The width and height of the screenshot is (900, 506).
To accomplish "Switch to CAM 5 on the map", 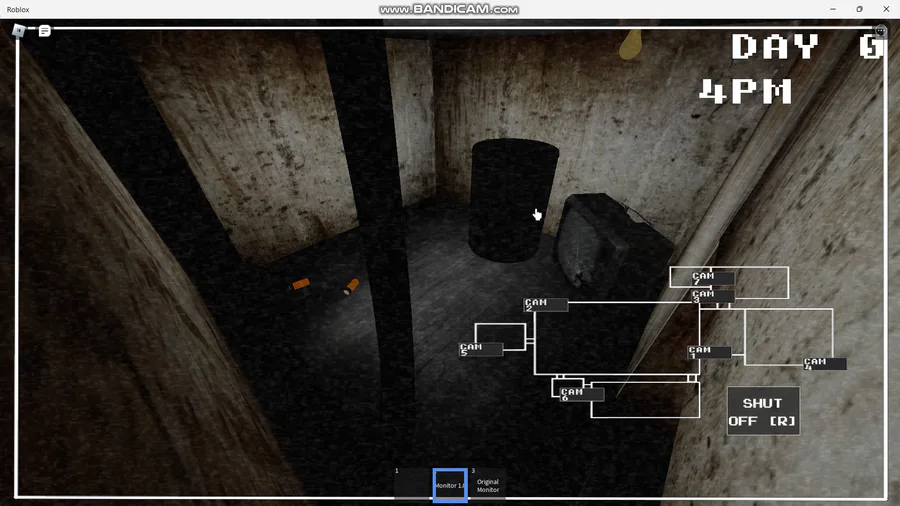I will pos(481,349).
